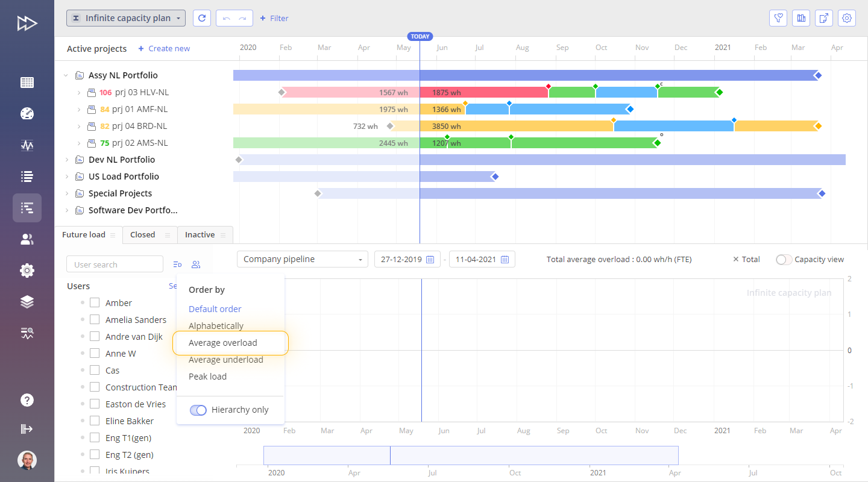The image size is (868, 482).
Task: Open calendar picker for end date 11-04-2021
Action: 505,260
